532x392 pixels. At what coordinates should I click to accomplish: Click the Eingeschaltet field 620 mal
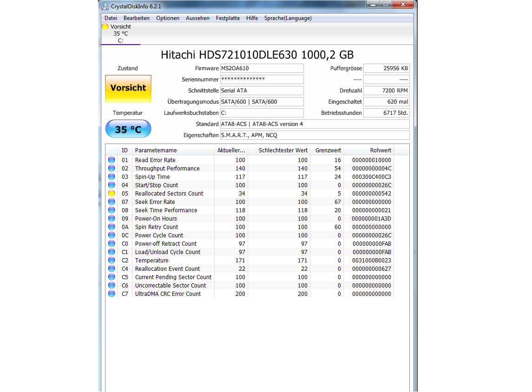[387, 102]
